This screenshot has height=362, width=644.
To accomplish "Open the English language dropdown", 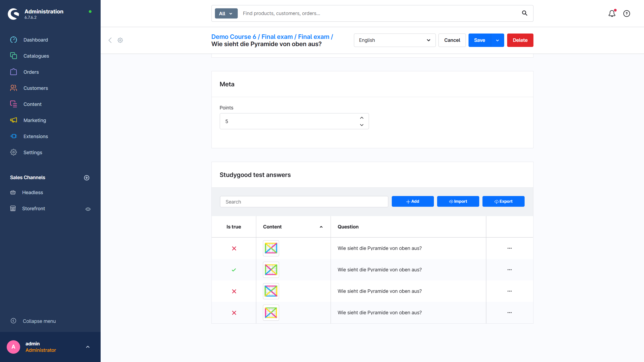I will 394,40.
